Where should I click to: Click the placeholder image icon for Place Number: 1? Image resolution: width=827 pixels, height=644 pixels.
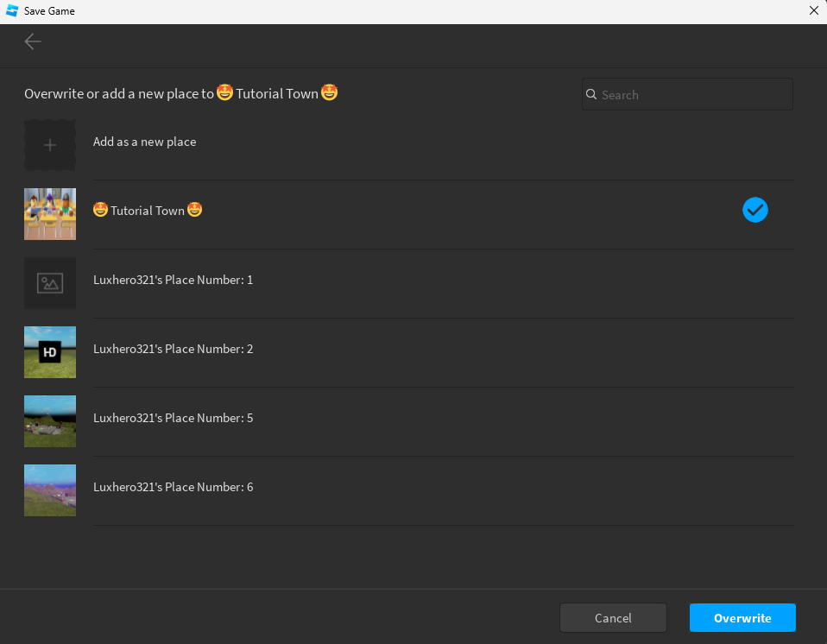tap(50, 283)
